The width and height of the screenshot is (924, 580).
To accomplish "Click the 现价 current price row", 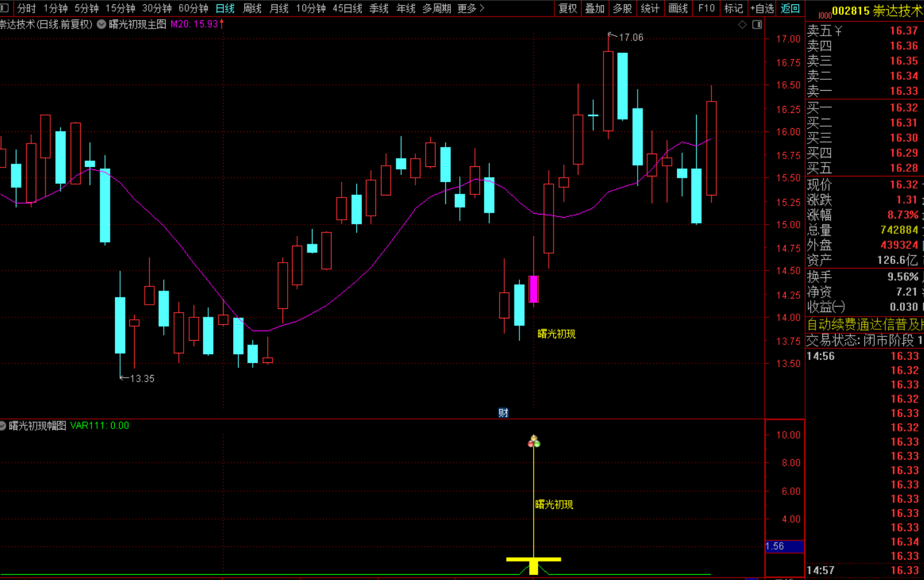I will point(864,185).
